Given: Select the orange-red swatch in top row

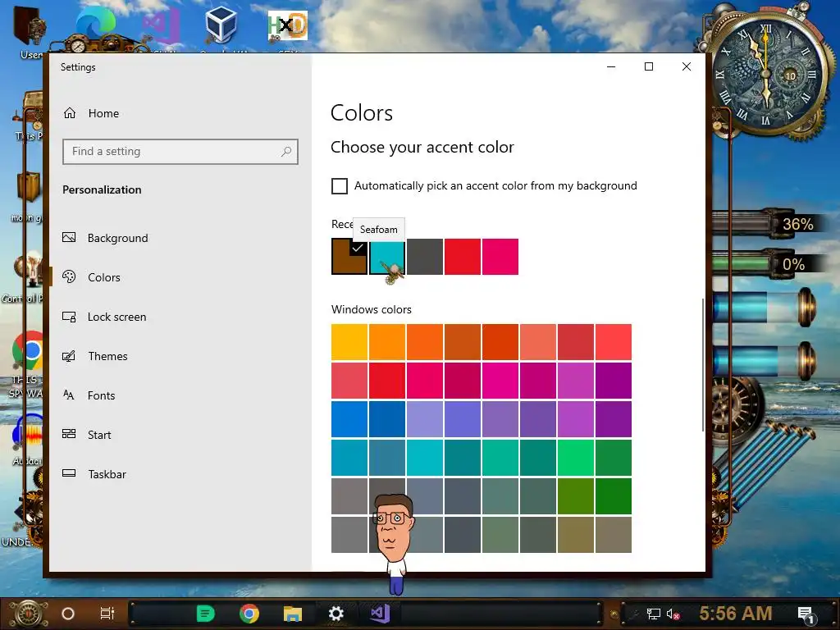Looking at the screenshot, I should pos(500,342).
